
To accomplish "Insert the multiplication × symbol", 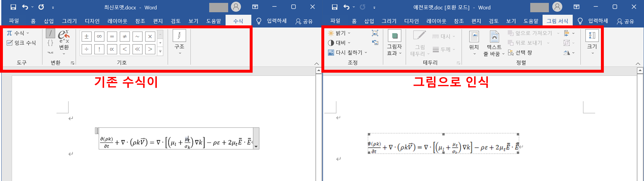I will point(150,37).
